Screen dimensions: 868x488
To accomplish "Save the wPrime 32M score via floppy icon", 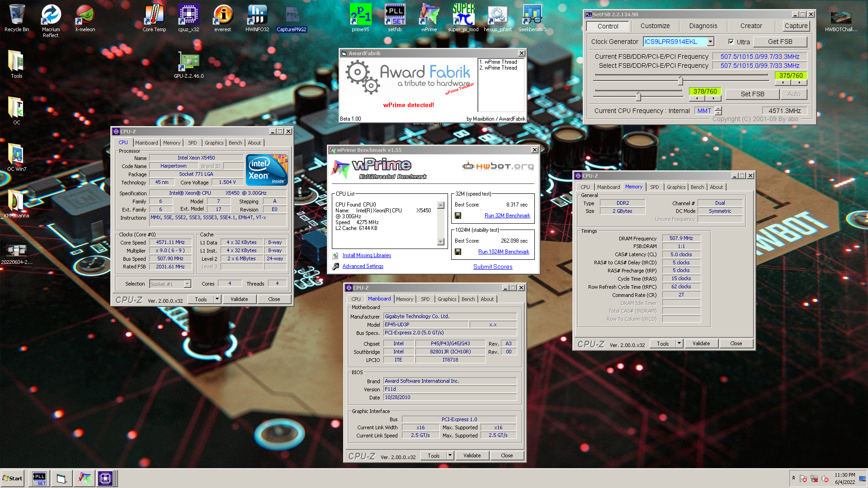I will (x=458, y=216).
